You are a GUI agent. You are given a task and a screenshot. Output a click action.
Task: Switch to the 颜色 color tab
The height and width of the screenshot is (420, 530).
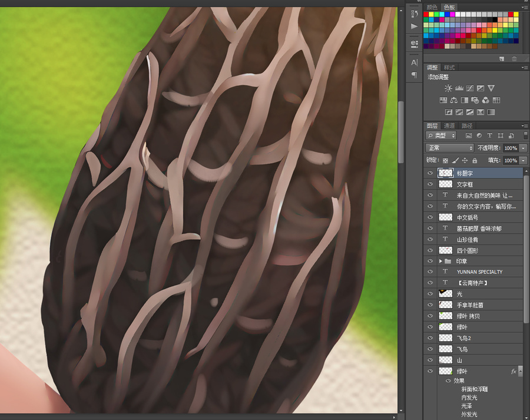[432, 7]
